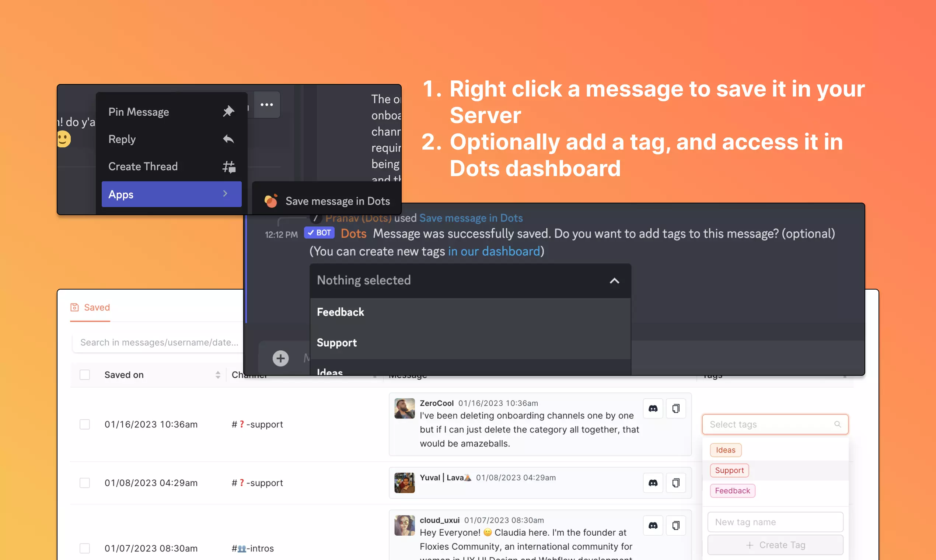
Task: Click the smiley emoji reaction
Action: (64, 139)
